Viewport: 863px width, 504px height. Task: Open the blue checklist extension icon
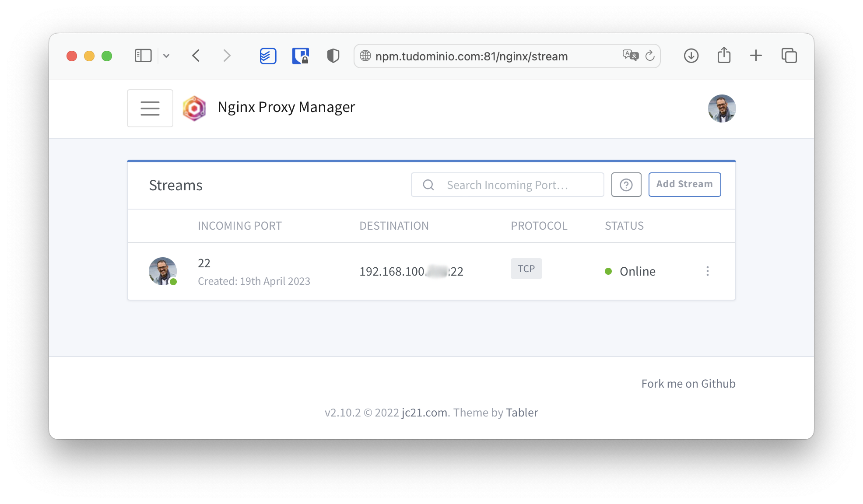268,56
